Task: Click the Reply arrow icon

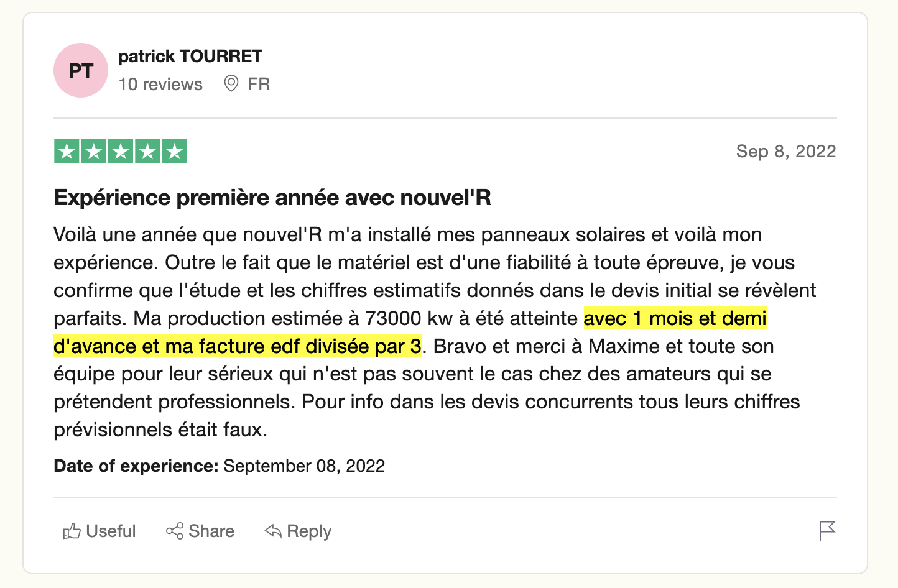Action: point(272,531)
